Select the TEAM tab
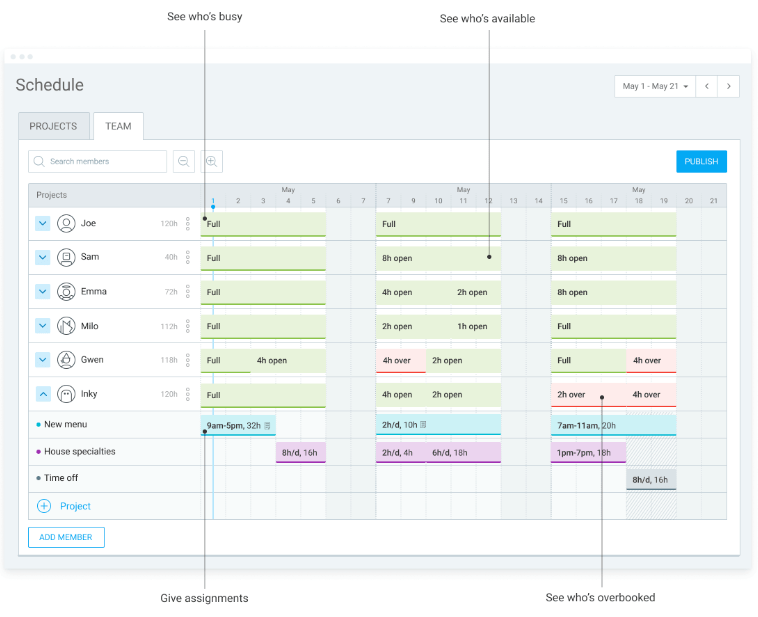The image size is (758, 617). coord(118,126)
